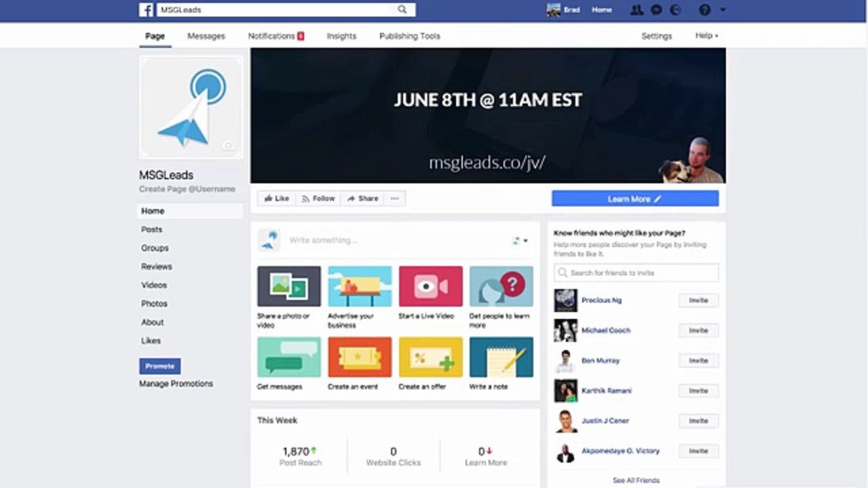The width and height of the screenshot is (868, 488).
Task: Open the Messenger icon in top bar
Action: [x=656, y=9]
